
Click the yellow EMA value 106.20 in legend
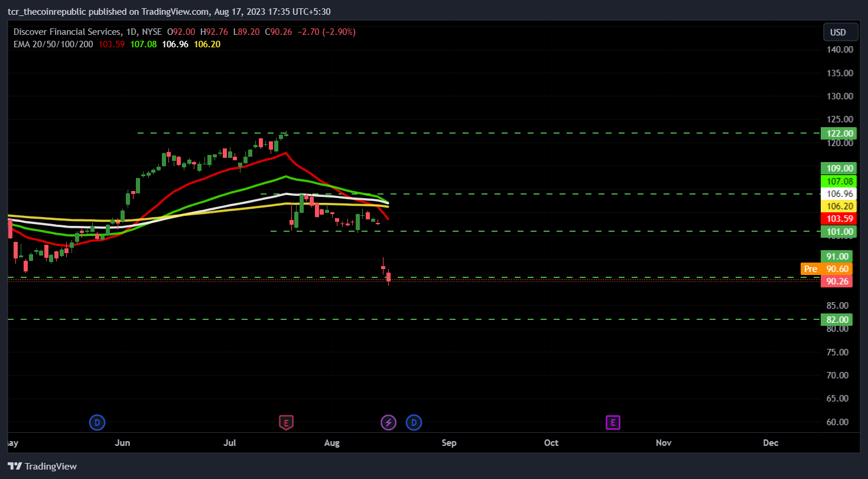coord(208,44)
